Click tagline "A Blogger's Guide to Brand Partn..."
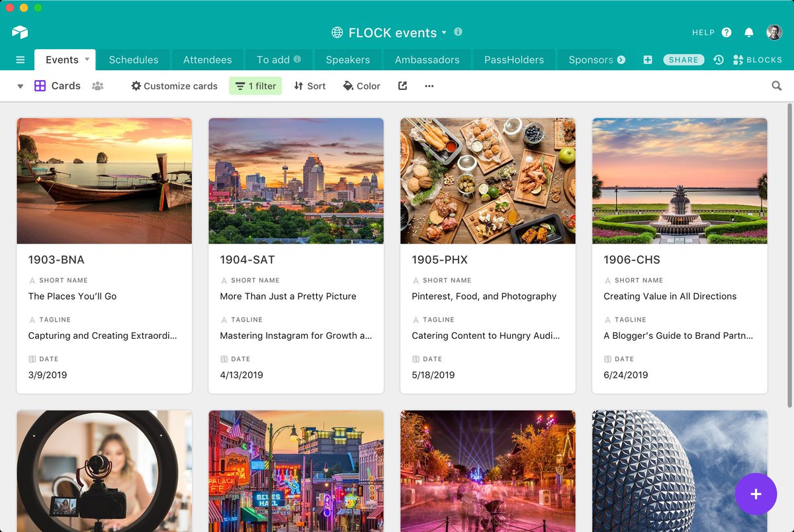The image size is (794, 532). point(678,335)
